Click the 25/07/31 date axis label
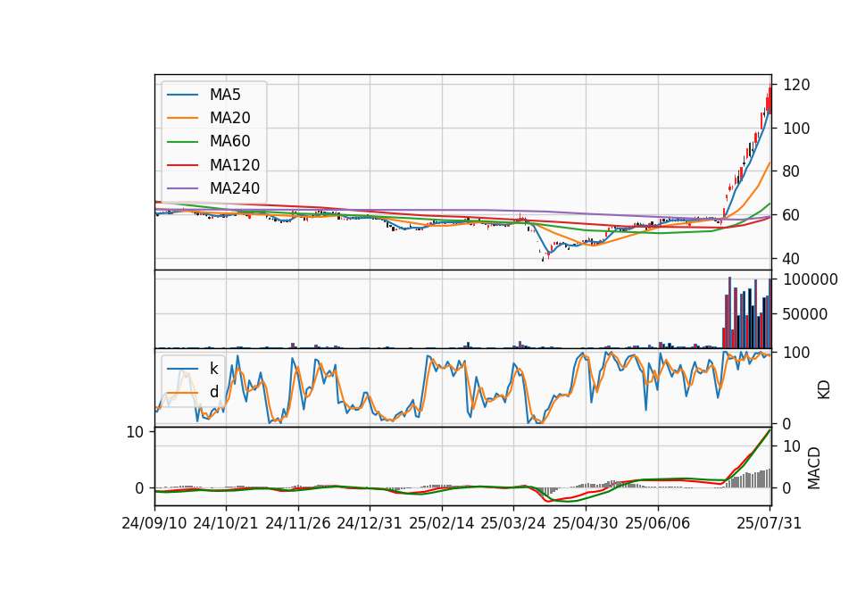The height and width of the screenshot is (616, 857). [x=769, y=523]
